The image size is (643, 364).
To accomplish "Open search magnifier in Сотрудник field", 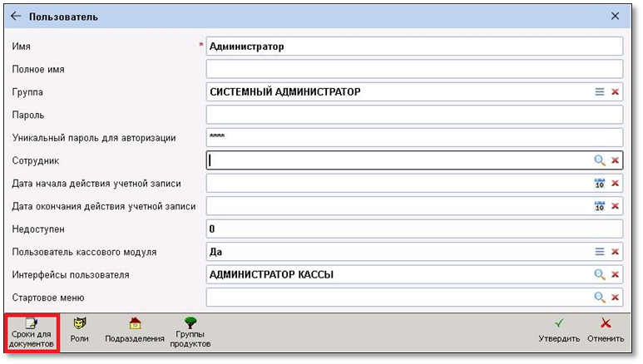I will pyautogui.click(x=599, y=160).
